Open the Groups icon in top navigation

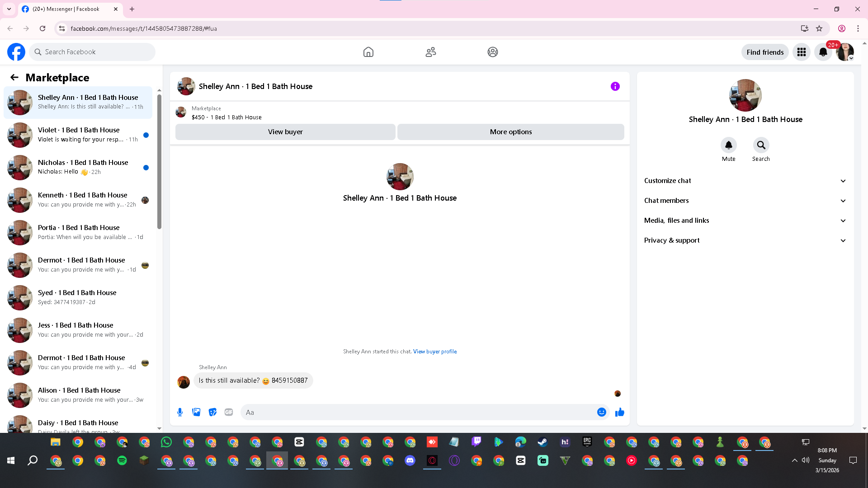(x=493, y=52)
